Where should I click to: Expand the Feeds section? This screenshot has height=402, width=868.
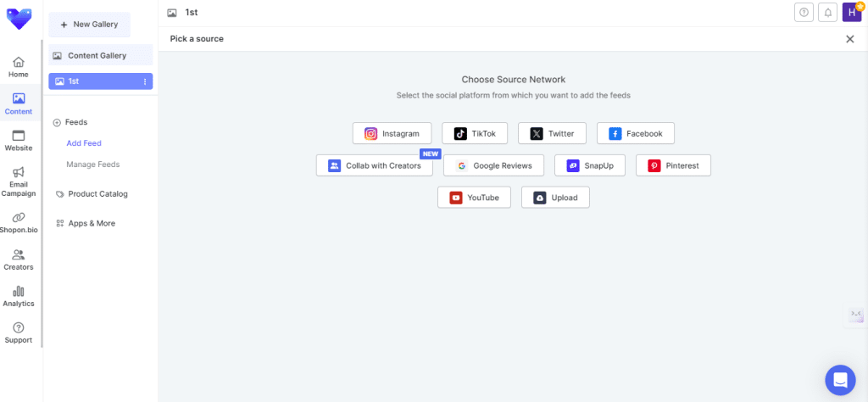tap(70, 122)
